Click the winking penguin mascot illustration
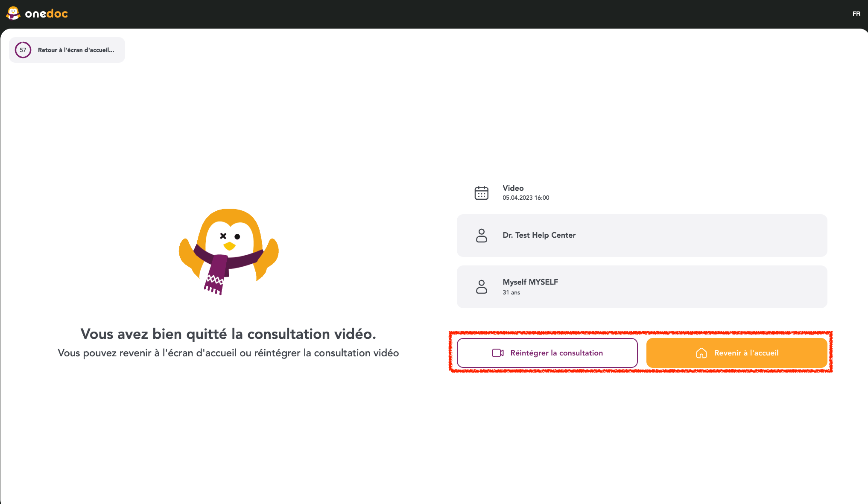The width and height of the screenshot is (868, 504). click(228, 252)
